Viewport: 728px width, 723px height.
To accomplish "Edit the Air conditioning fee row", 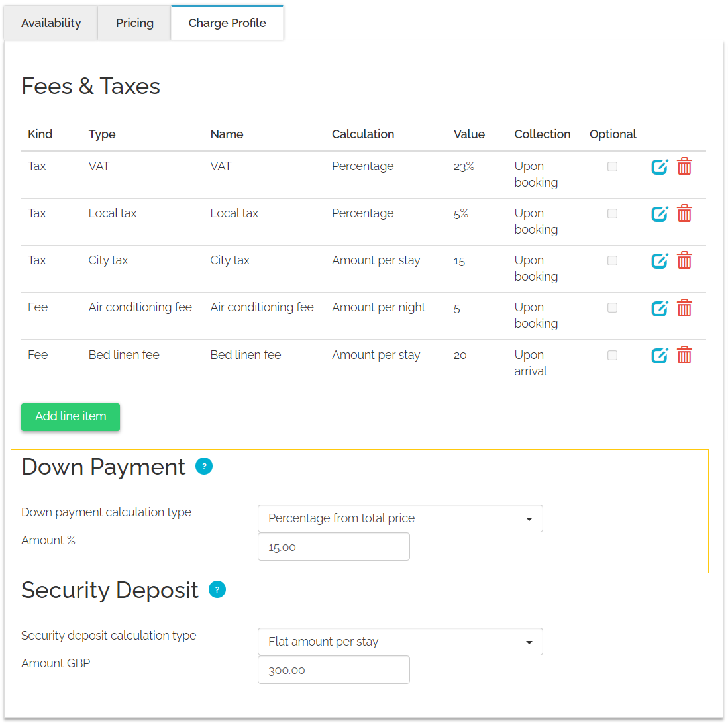I will (659, 308).
